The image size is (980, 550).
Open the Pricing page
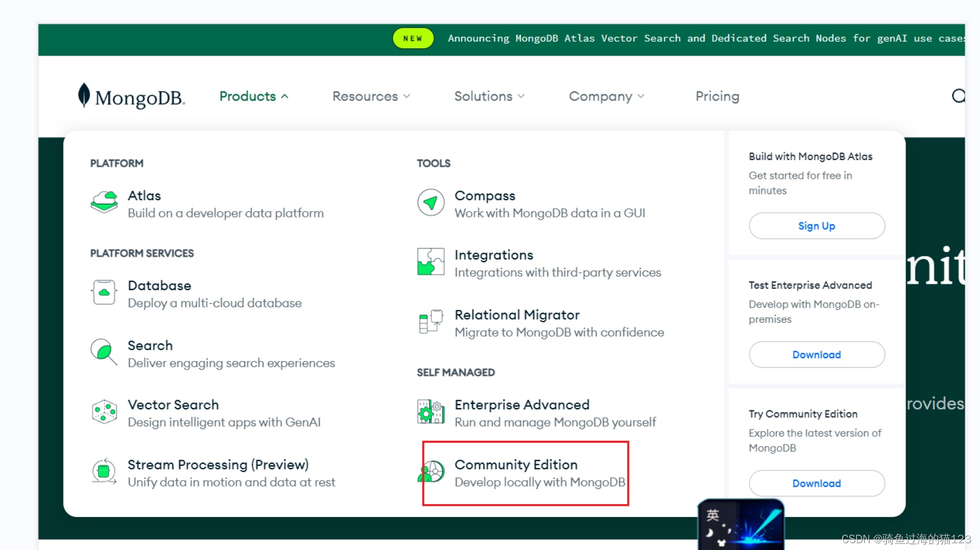click(717, 96)
